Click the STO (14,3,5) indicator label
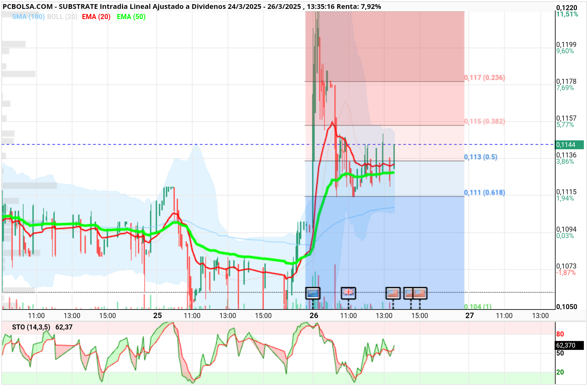This screenshot has height=386, width=588. click(31, 327)
